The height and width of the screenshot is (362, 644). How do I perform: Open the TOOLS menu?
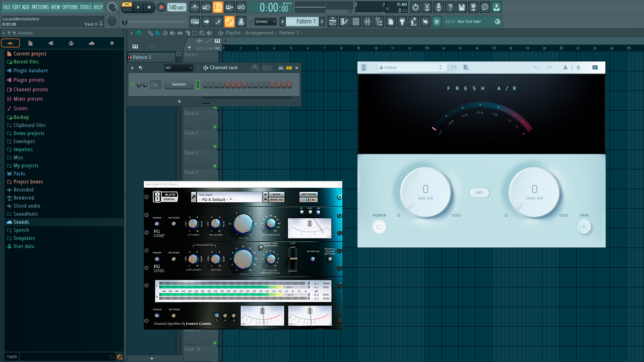pos(86,7)
